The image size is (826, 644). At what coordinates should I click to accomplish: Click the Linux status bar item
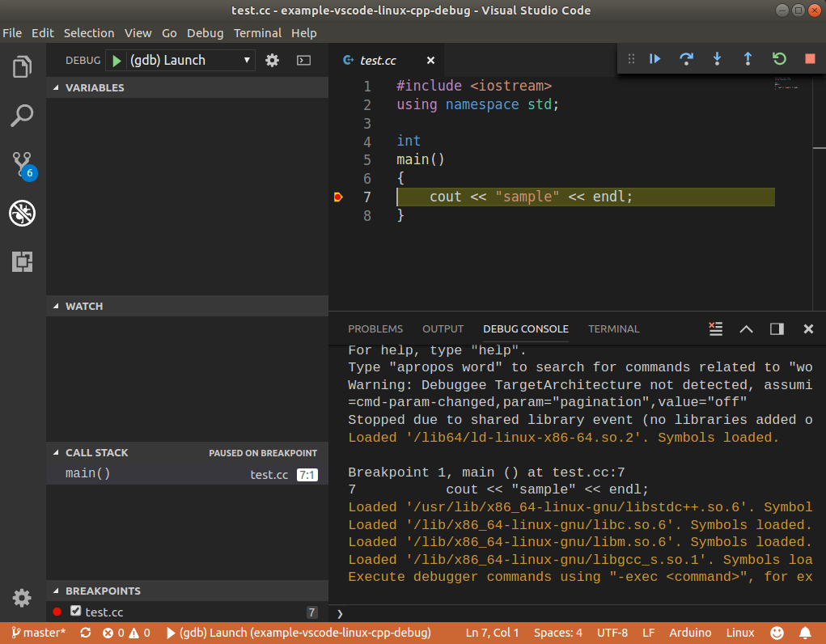pos(740,633)
